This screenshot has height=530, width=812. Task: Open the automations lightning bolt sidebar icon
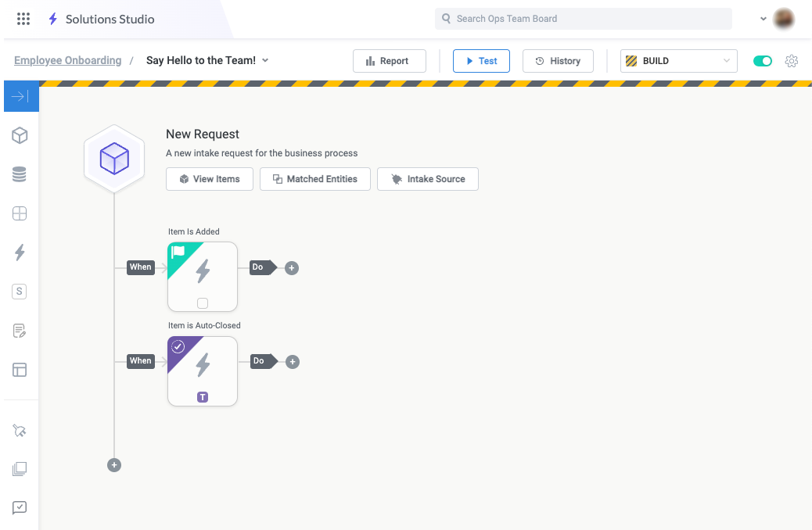[21, 252]
